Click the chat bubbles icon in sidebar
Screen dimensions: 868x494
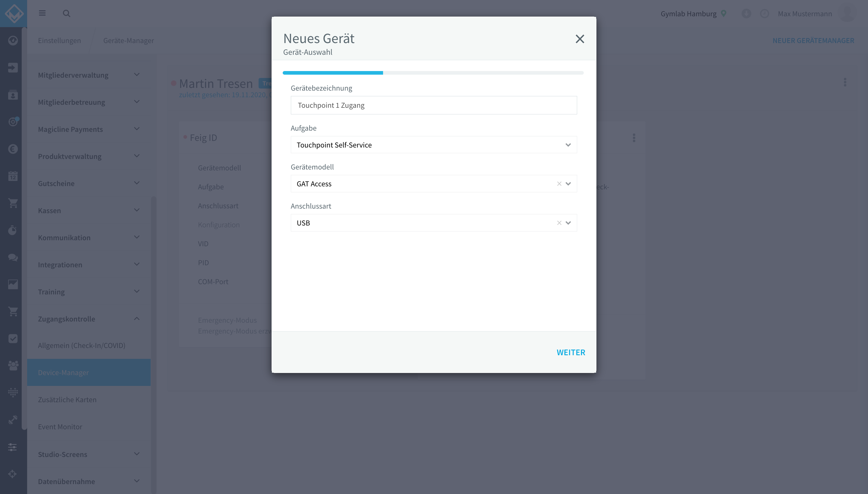pos(13,257)
